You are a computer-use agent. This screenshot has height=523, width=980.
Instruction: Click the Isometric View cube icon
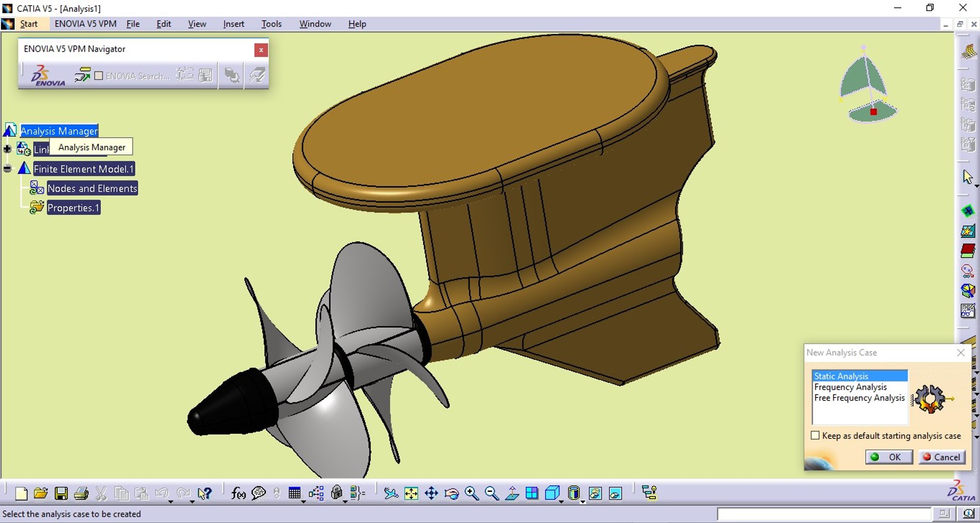pos(552,493)
